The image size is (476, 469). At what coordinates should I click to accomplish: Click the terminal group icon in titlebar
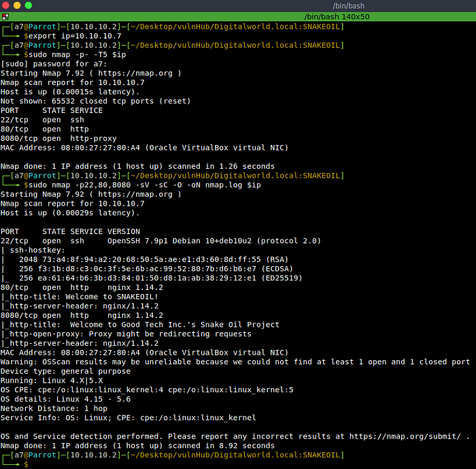pyautogui.click(x=5, y=16)
